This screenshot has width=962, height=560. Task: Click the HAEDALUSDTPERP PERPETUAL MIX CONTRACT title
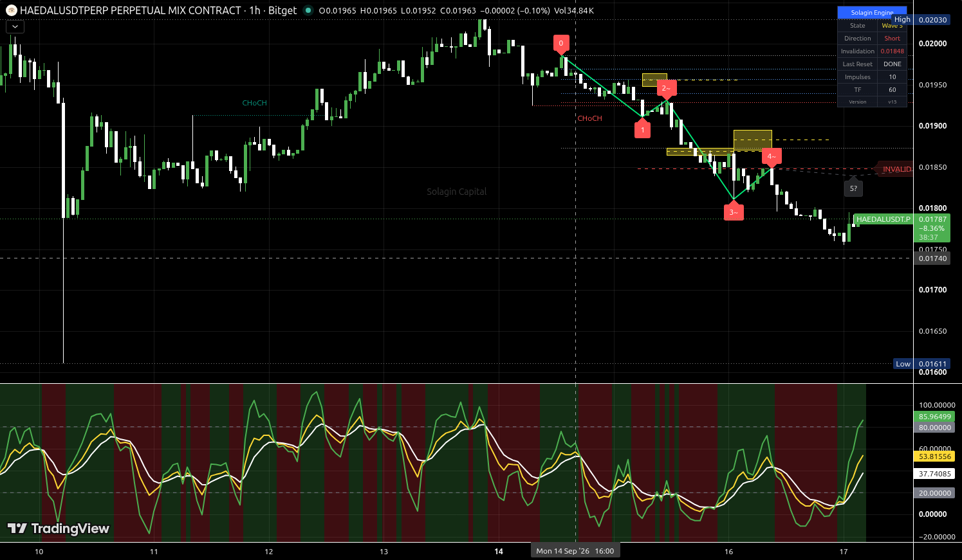click(x=131, y=10)
